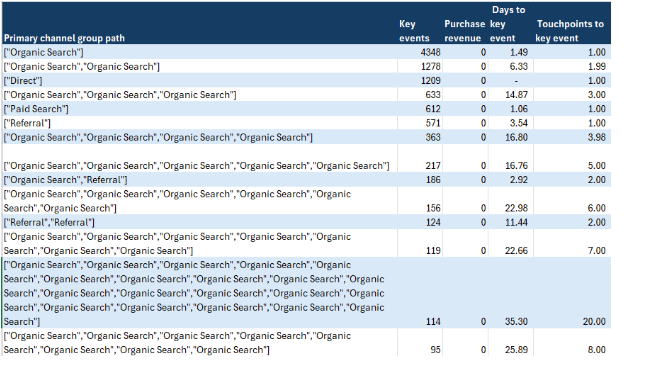The image size is (651, 372).
Task: Click the dash cell in Direct row
Action: [x=511, y=81]
